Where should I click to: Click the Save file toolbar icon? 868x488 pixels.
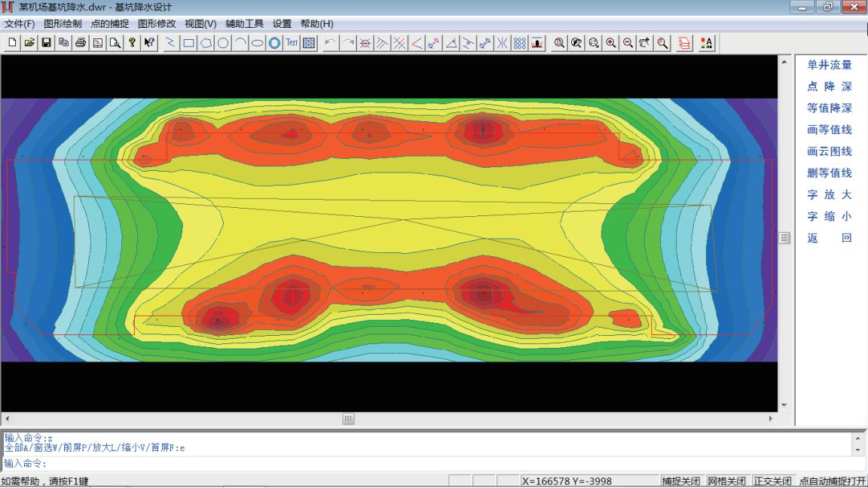click(47, 44)
